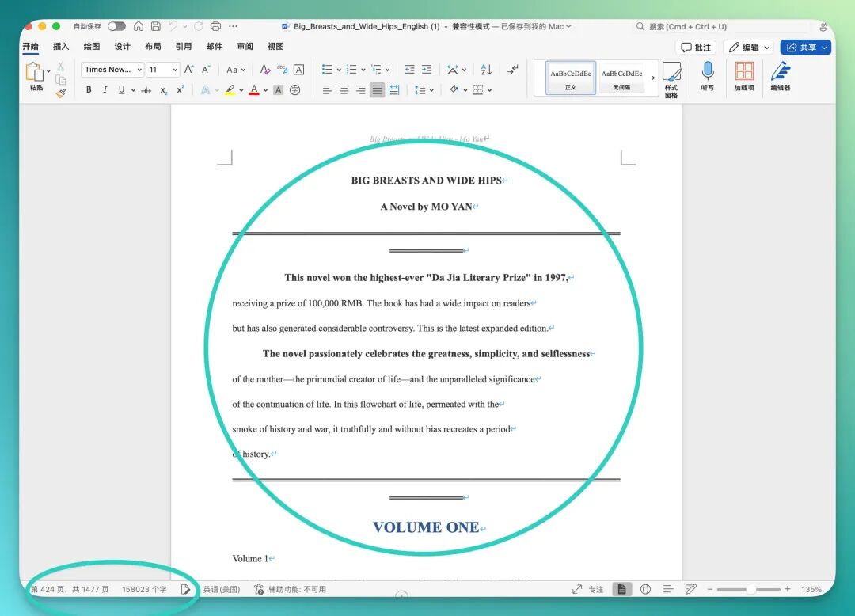
Task: Open the 视图 tab
Action: [275, 47]
